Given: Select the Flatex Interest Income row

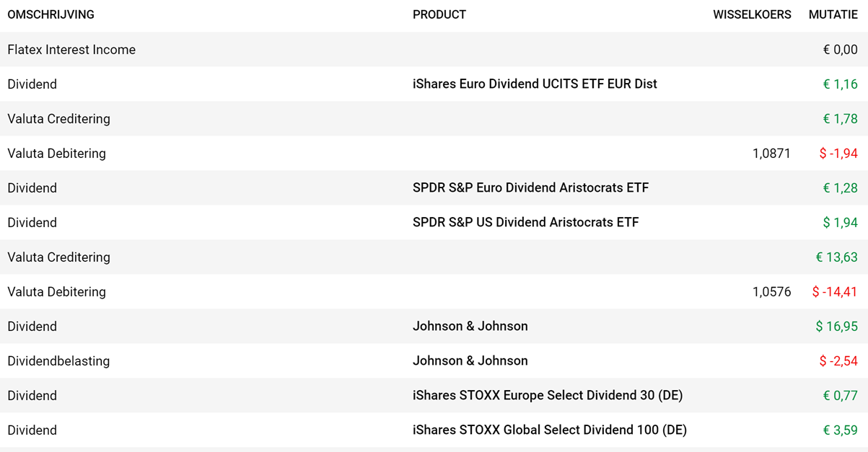Looking at the screenshot, I should (71, 50).
